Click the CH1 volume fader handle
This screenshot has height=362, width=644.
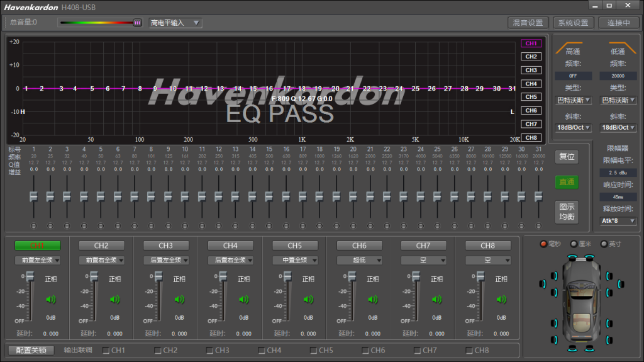[30, 277]
